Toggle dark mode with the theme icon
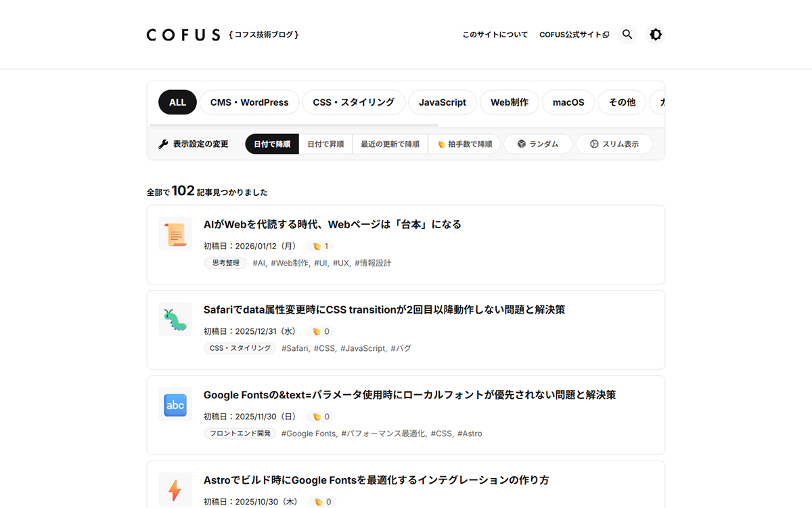 (x=656, y=34)
